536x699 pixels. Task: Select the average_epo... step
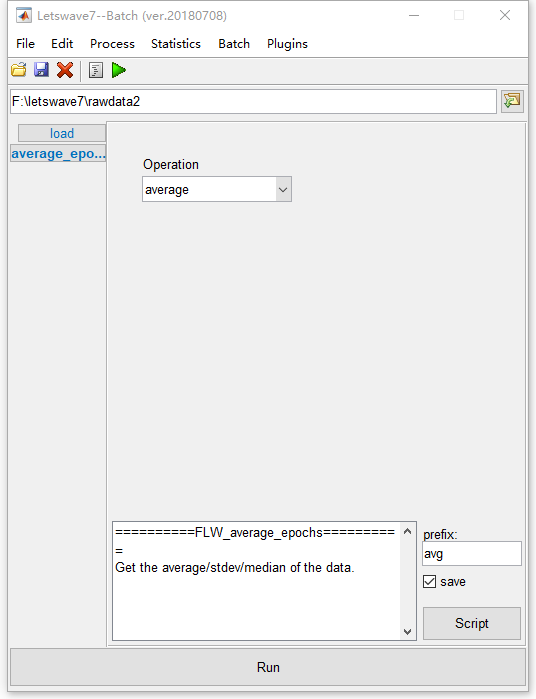pos(58,154)
